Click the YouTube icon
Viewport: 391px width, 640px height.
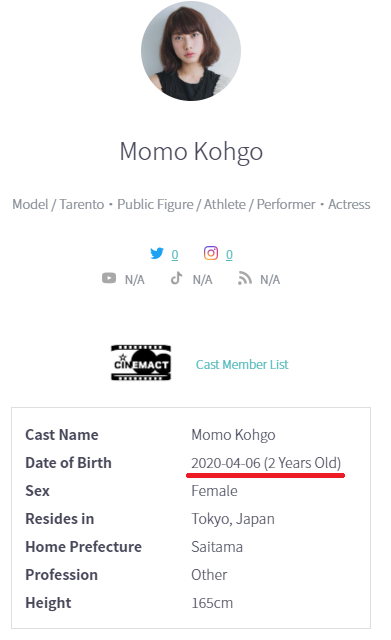point(109,278)
